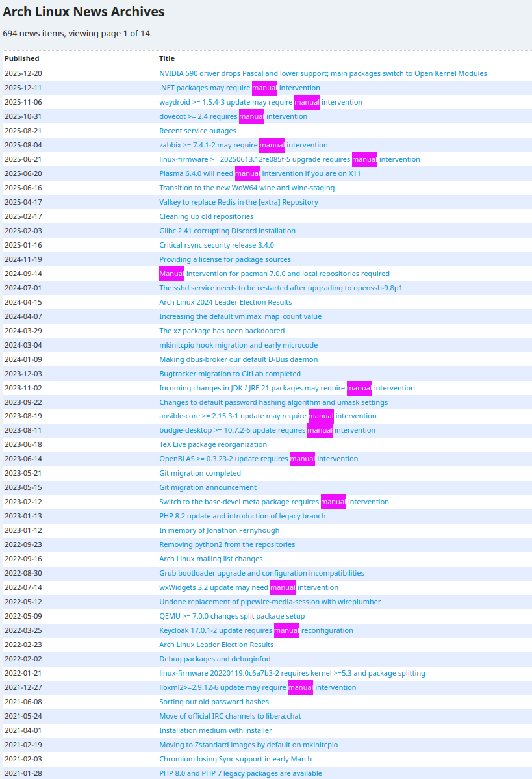Open "Removing python2 from the repositories"
The image size is (532, 779).
click(227, 544)
